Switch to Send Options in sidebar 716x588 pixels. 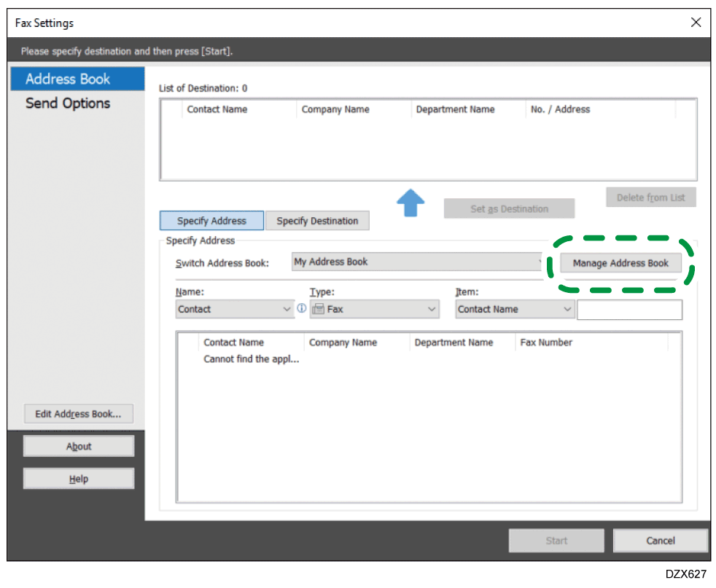pos(68,103)
